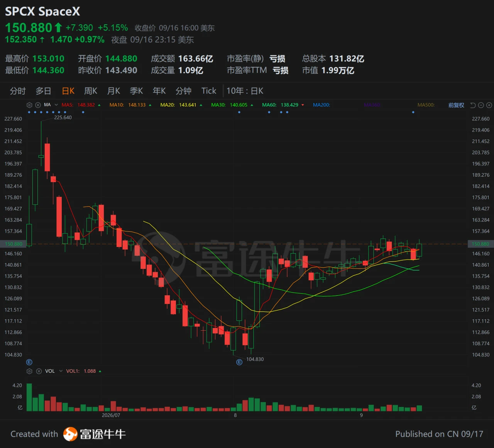Select the 周K weekly candlestick tab
494x448 pixels.
pyautogui.click(x=91, y=91)
